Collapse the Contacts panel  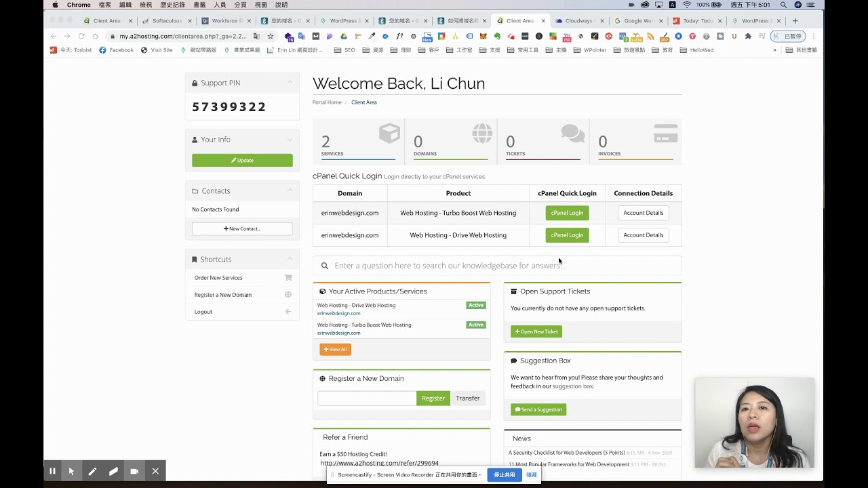(x=290, y=191)
